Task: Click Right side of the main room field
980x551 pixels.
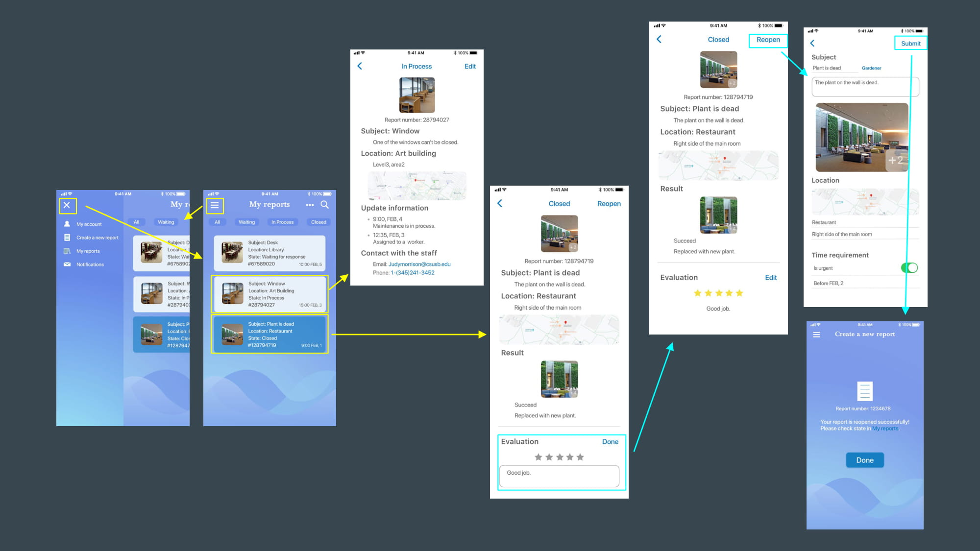Action: coord(865,235)
